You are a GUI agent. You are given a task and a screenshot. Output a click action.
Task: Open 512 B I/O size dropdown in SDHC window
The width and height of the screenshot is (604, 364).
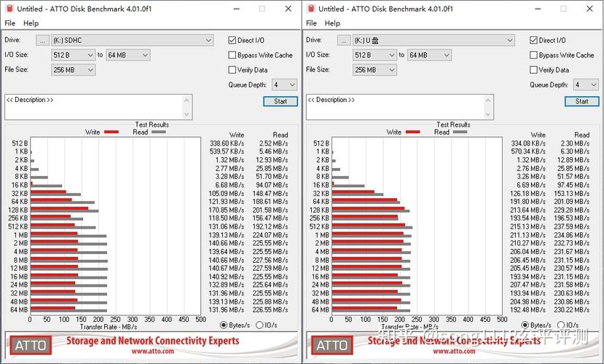tap(73, 55)
